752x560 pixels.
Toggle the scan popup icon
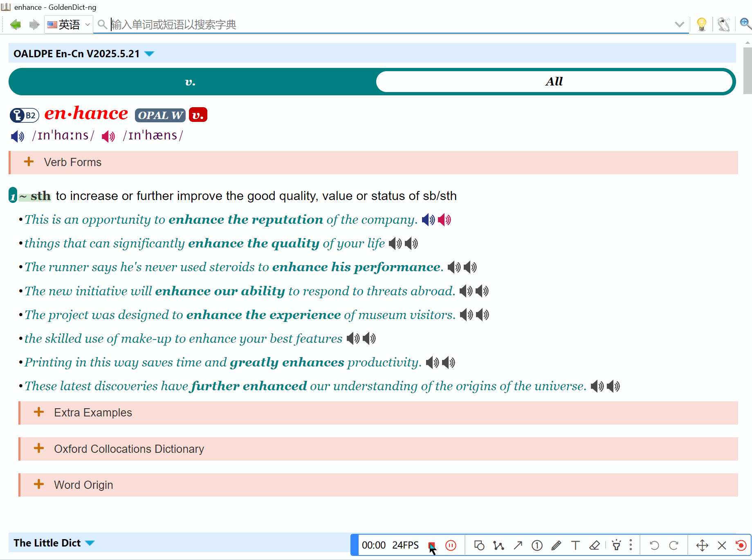pyautogui.click(x=723, y=25)
